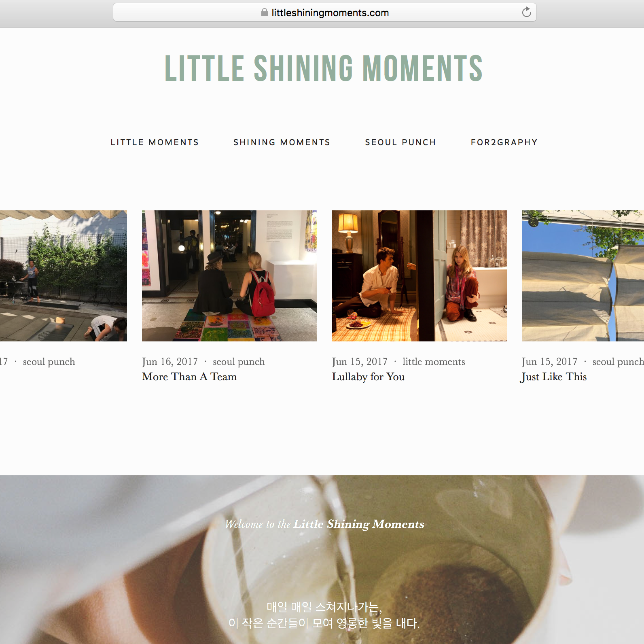Screen dimensions: 644x644
Task: Click seoul punch tag on leftmost post
Action: tap(49, 362)
